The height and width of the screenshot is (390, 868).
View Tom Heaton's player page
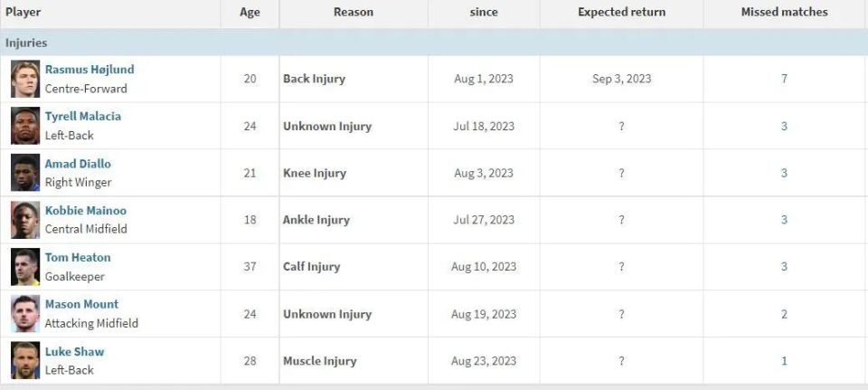[78, 258]
